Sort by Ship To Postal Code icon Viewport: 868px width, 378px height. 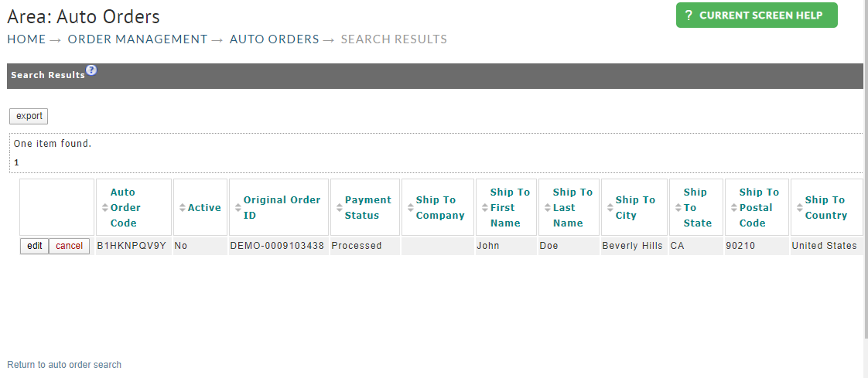click(x=734, y=207)
